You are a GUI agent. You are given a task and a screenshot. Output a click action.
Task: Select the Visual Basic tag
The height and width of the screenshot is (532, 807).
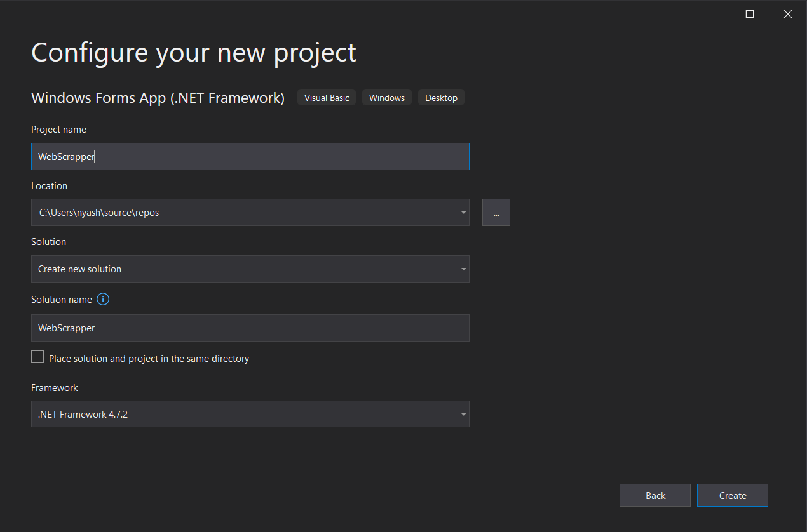point(326,97)
